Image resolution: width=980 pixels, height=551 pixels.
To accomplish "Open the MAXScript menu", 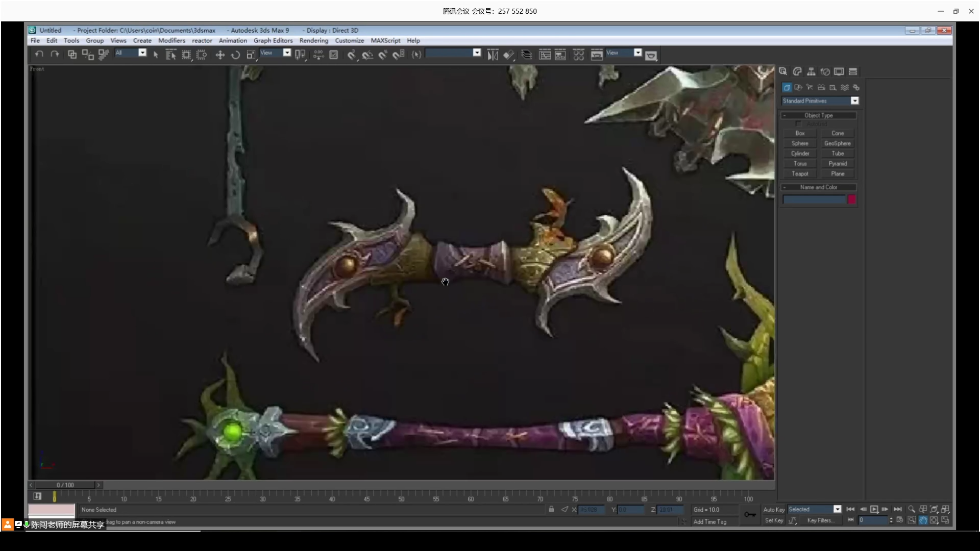I will click(385, 40).
